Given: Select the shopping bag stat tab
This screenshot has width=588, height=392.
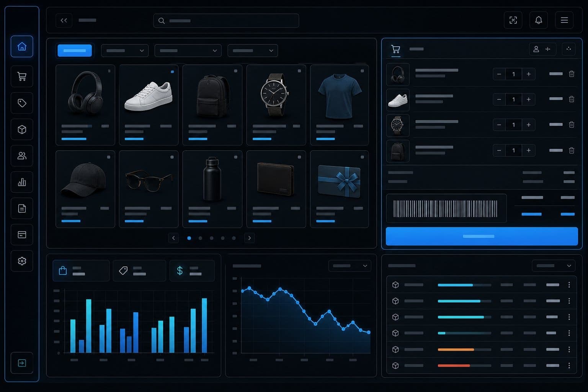Looking at the screenshot, I should [x=81, y=271].
